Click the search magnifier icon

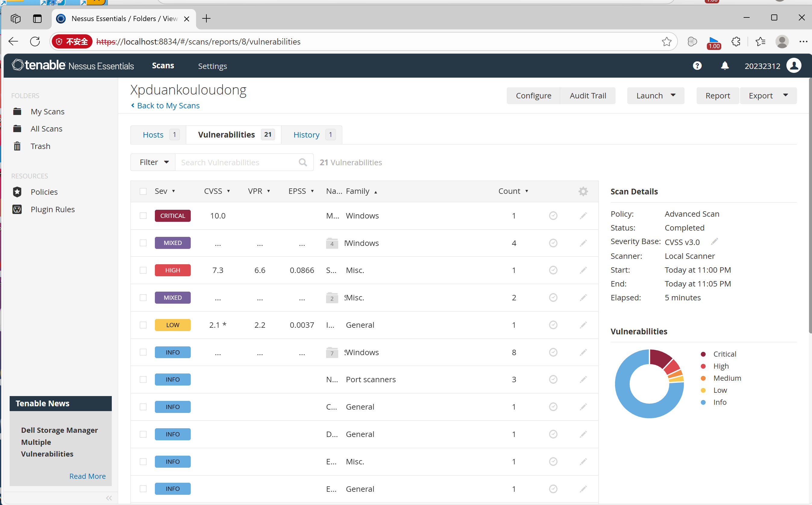point(303,162)
